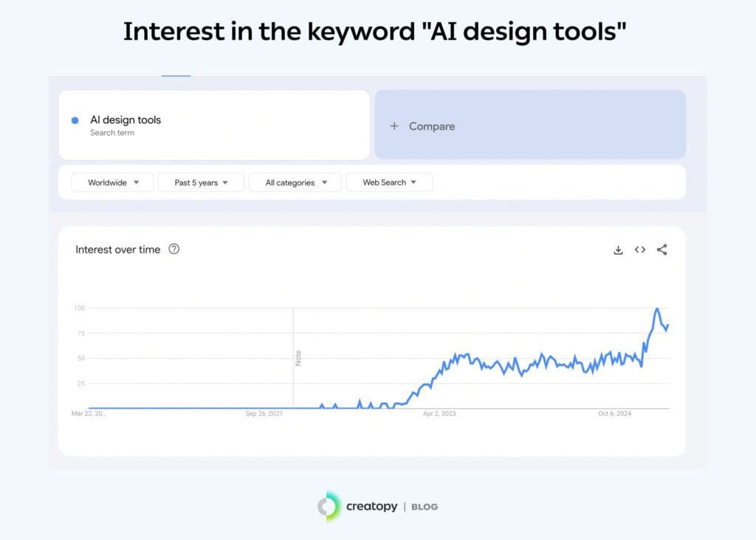Select the AI design tools search term card

click(214, 124)
